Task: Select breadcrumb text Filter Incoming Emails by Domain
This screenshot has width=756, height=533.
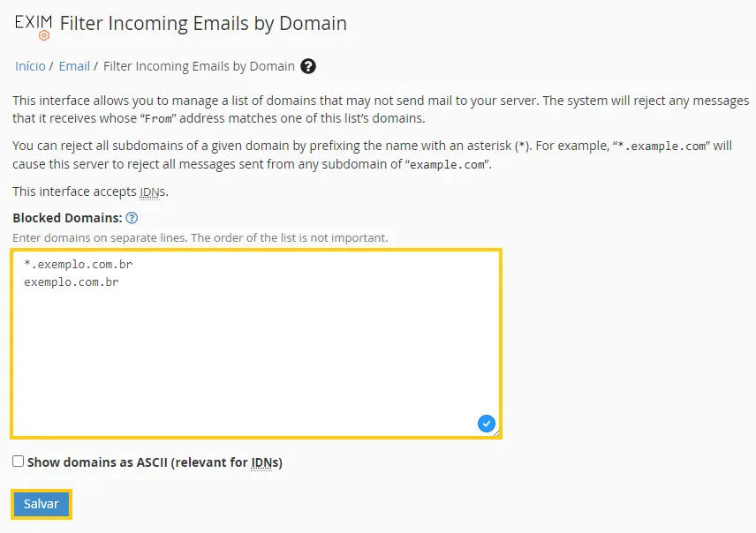Action: 199,66
